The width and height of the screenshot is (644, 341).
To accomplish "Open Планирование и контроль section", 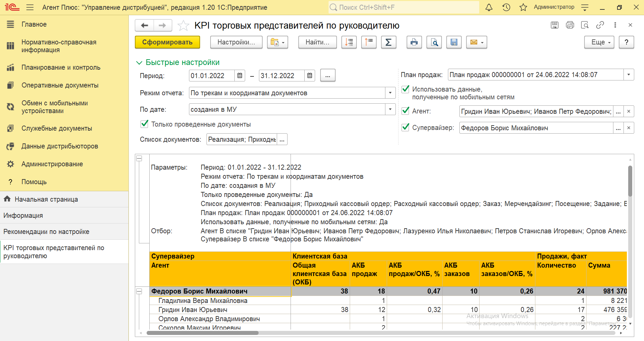I will pyautogui.click(x=64, y=67).
